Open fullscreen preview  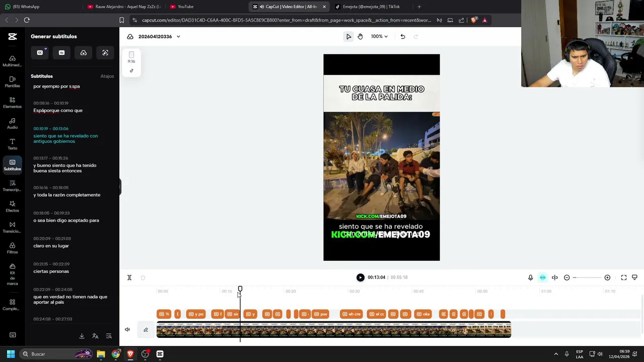(624, 278)
